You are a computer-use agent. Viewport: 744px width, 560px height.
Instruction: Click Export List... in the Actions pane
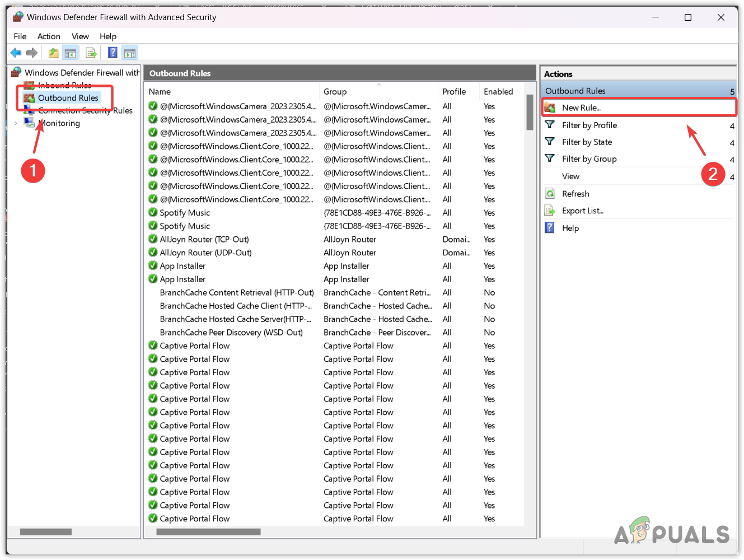pyautogui.click(x=583, y=211)
